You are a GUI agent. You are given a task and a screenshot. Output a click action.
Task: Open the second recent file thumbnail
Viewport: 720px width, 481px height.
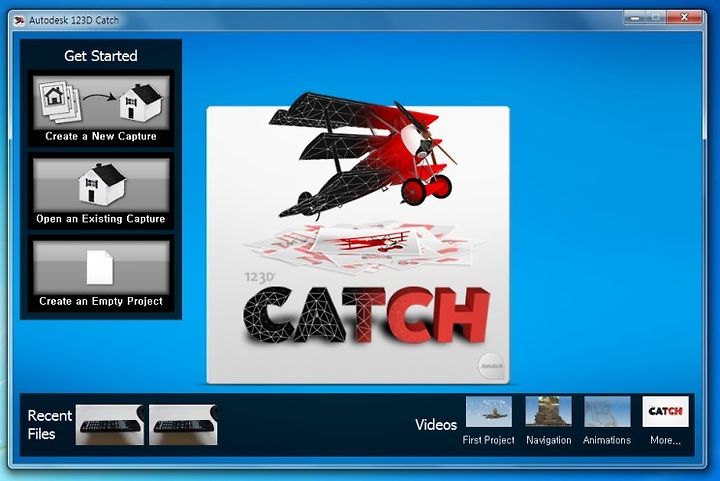[x=183, y=425]
